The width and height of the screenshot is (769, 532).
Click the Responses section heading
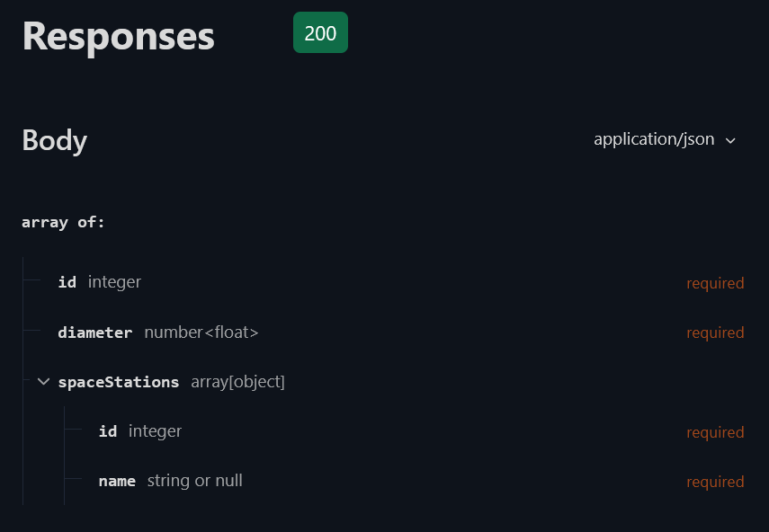point(118,37)
